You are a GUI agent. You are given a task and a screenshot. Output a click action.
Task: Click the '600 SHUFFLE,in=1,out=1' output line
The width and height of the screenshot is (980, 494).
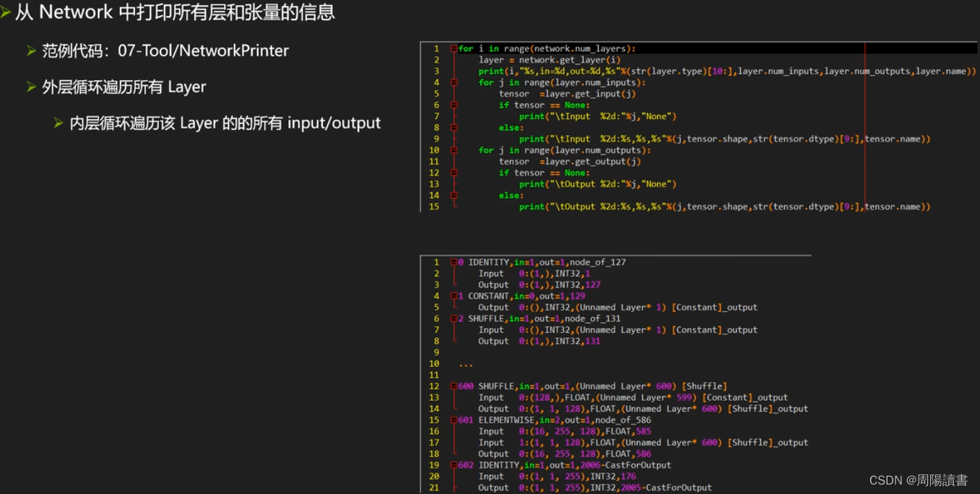click(592, 386)
